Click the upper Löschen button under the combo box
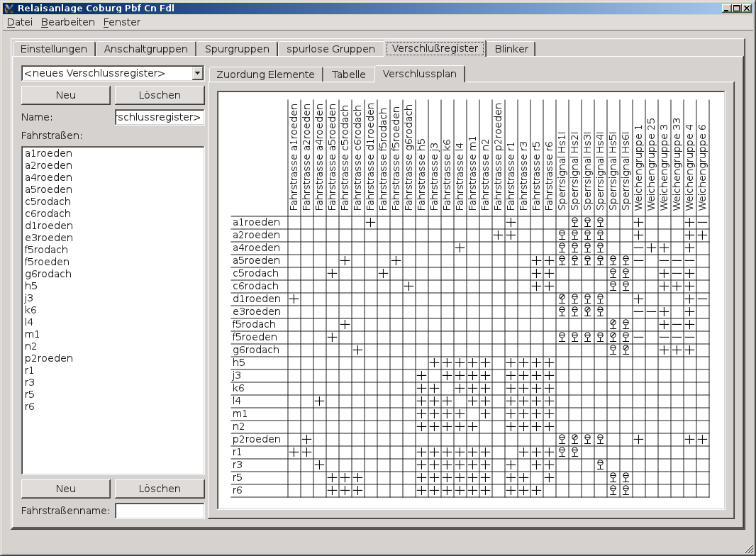Image resolution: width=756 pixels, height=556 pixels. click(x=160, y=95)
